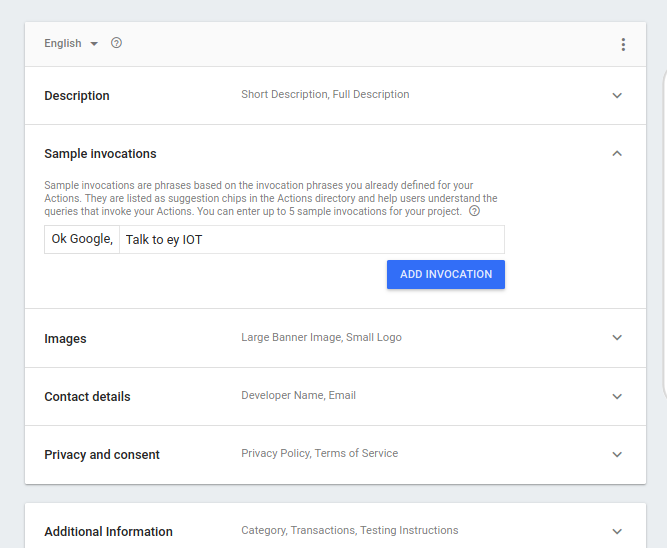Viewport: 667px width, 548px height.
Task: Click 'Large Banner Image, Small Logo' summary text
Action: pyautogui.click(x=321, y=338)
